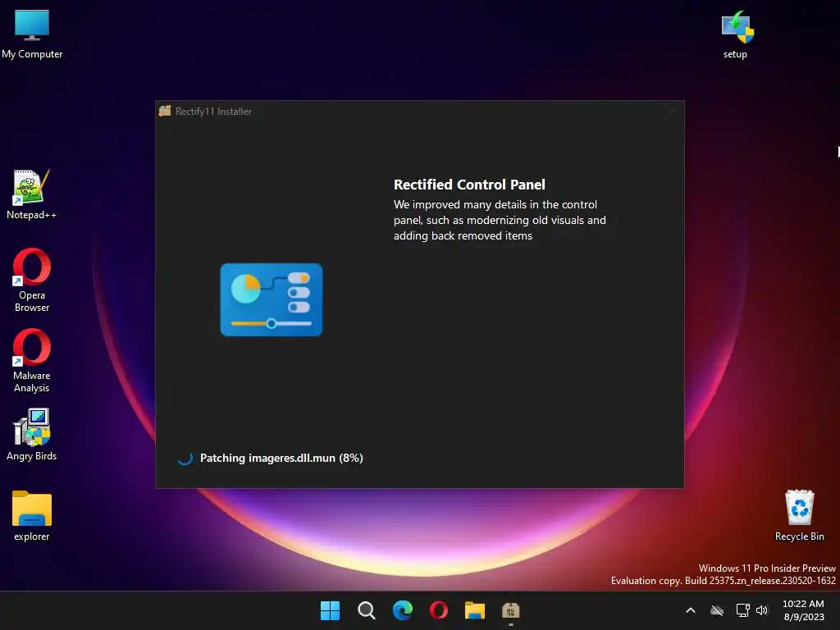Open File Explorer from taskbar
Viewport: 840px width, 630px height.
tap(475, 610)
